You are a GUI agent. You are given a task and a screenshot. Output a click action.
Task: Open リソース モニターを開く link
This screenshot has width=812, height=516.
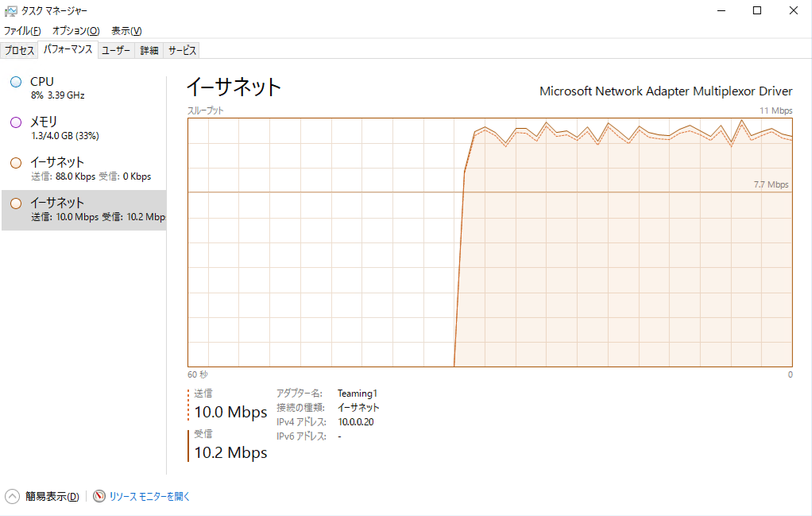(150, 496)
